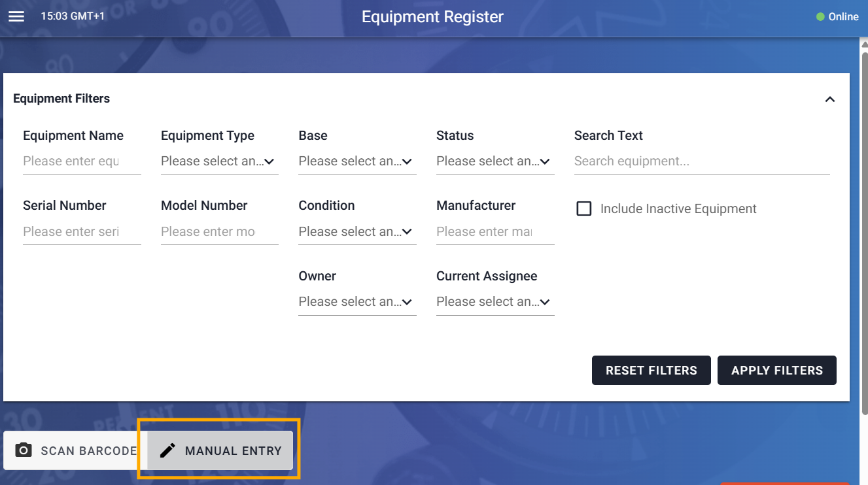Image resolution: width=868 pixels, height=485 pixels.
Task: Collapse the Equipment Filters panel
Action: coord(829,99)
